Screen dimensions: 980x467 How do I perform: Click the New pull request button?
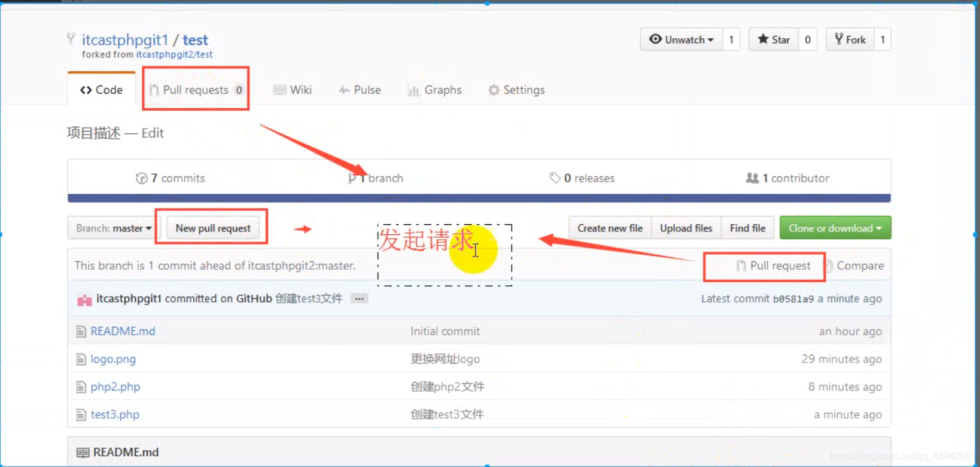pyautogui.click(x=213, y=228)
